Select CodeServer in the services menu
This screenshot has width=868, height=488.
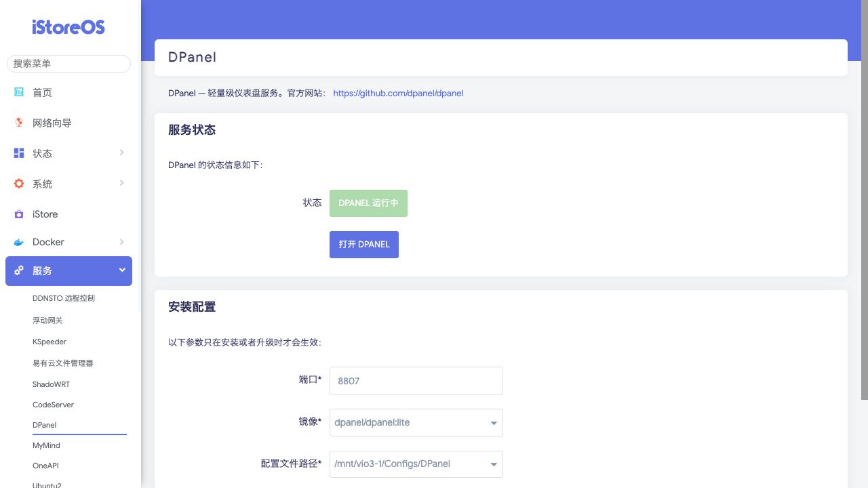pos(53,405)
